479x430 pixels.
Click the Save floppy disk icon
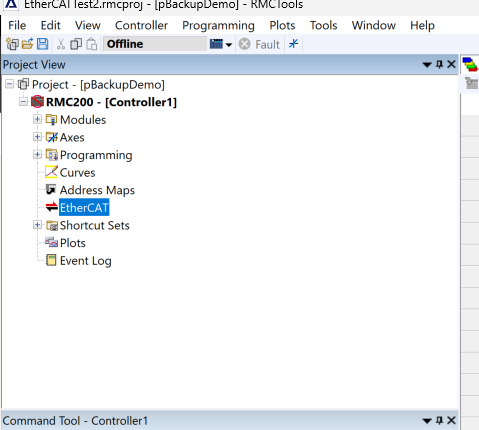click(x=42, y=44)
